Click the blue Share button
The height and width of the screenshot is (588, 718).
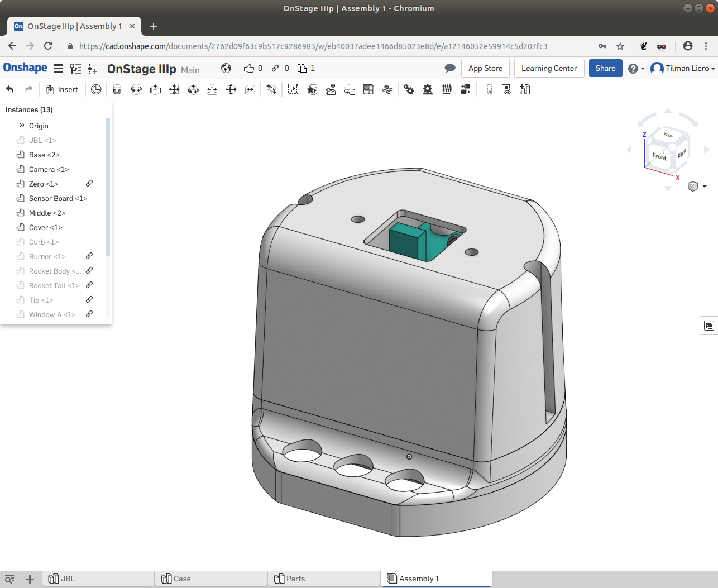605,68
